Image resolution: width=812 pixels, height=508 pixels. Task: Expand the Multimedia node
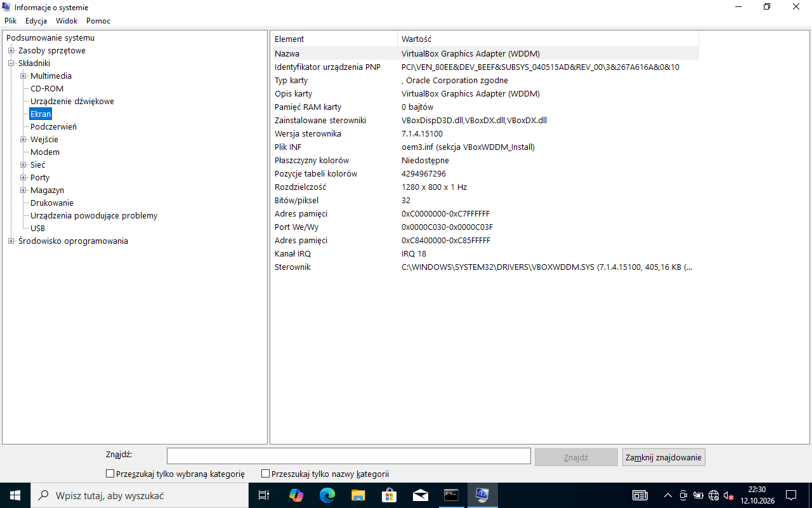pos(23,76)
